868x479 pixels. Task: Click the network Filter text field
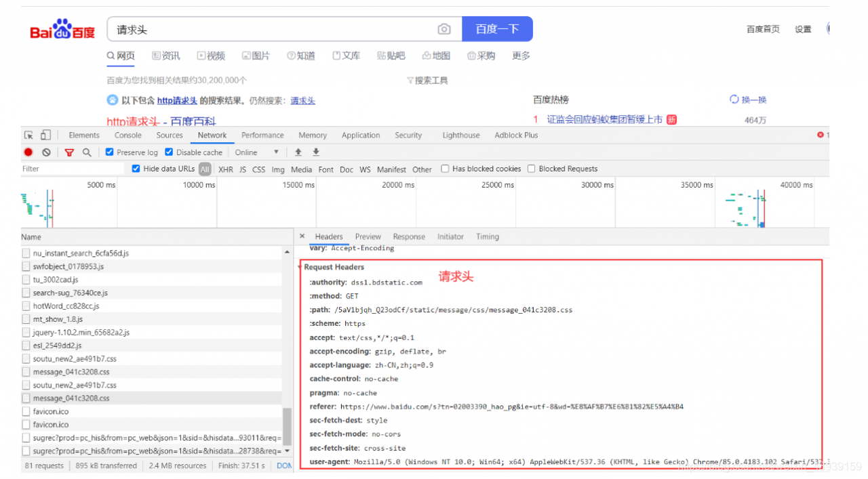tap(73, 169)
